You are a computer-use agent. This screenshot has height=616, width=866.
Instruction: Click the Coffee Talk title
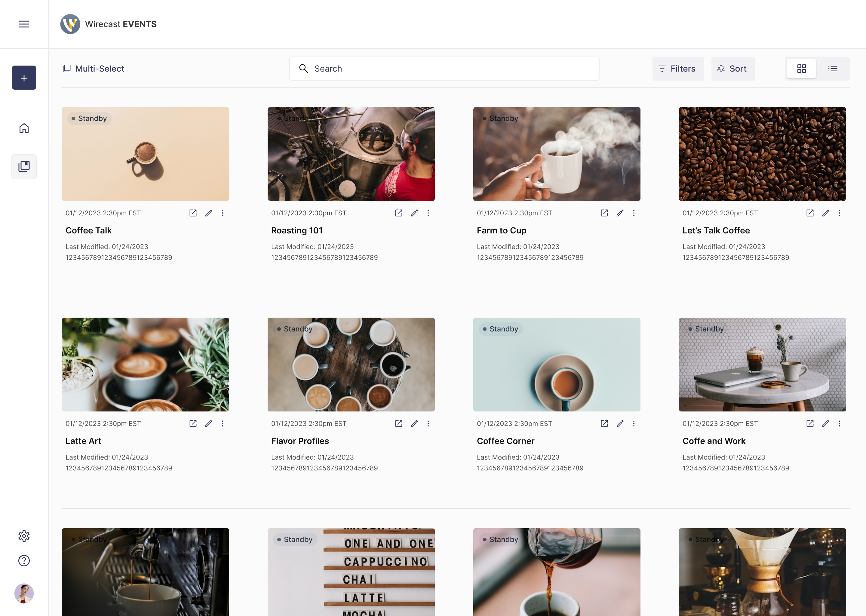(89, 230)
